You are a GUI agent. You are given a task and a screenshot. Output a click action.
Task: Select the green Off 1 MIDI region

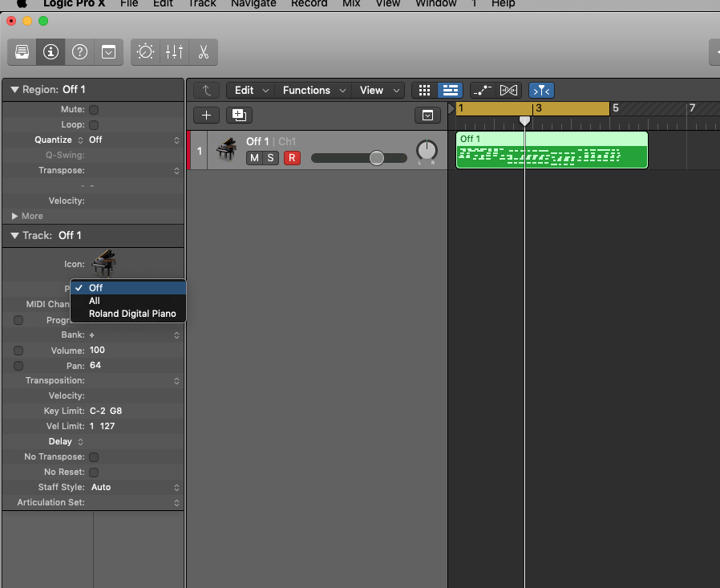tap(552, 150)
